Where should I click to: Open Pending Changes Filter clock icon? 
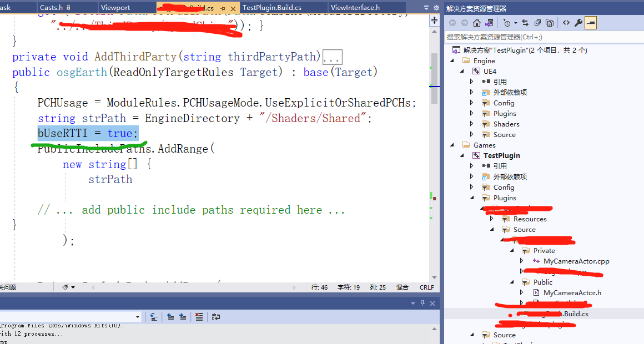507,23
